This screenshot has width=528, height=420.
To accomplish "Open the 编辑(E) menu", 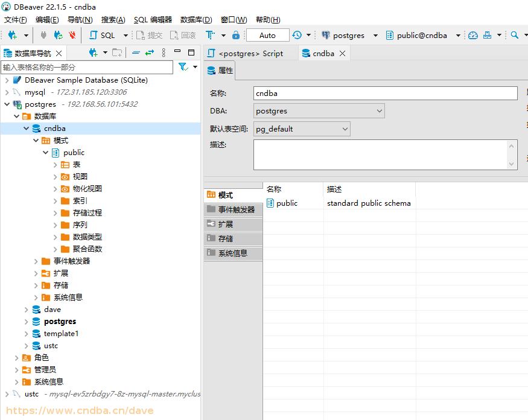I will [x=47, y=20].
